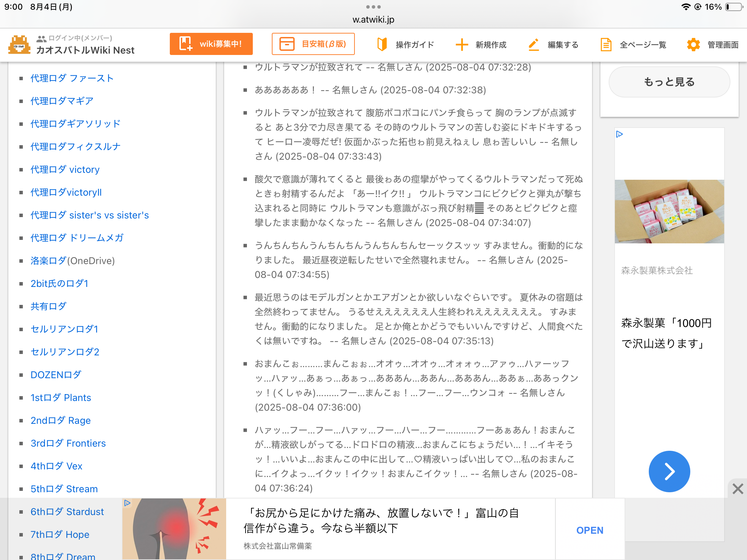747x560 pixels.
Task: Open 代理ロダ victory link
Action: (x=65, y=169)
